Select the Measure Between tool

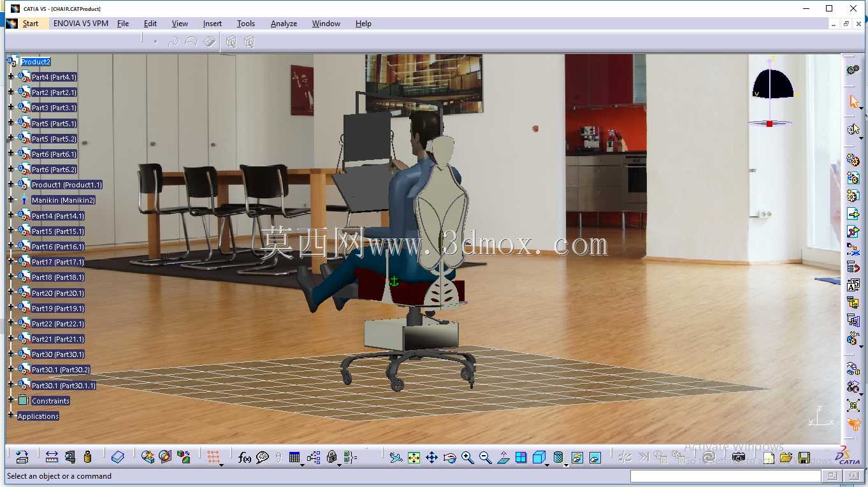(x=52, y=457)
